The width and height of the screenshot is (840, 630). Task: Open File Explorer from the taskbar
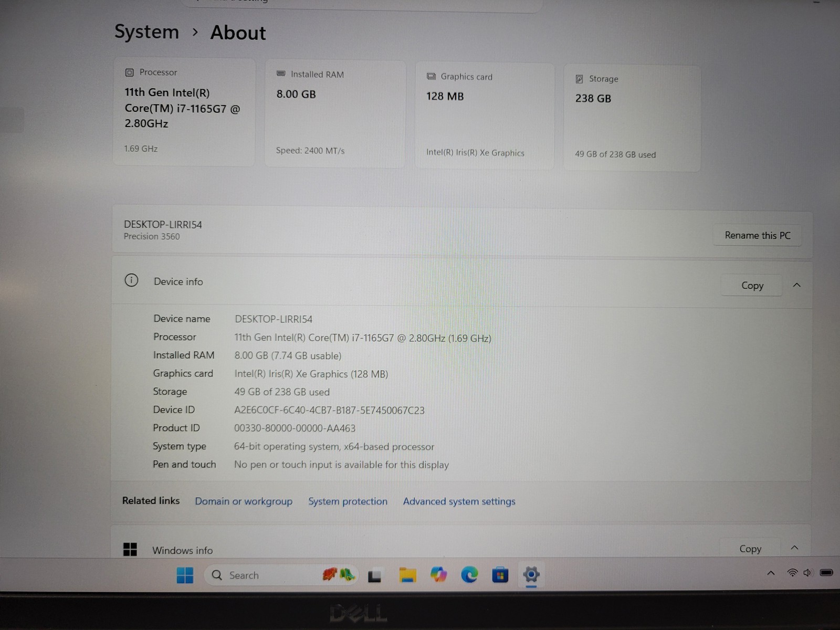(x=407, y=575)
